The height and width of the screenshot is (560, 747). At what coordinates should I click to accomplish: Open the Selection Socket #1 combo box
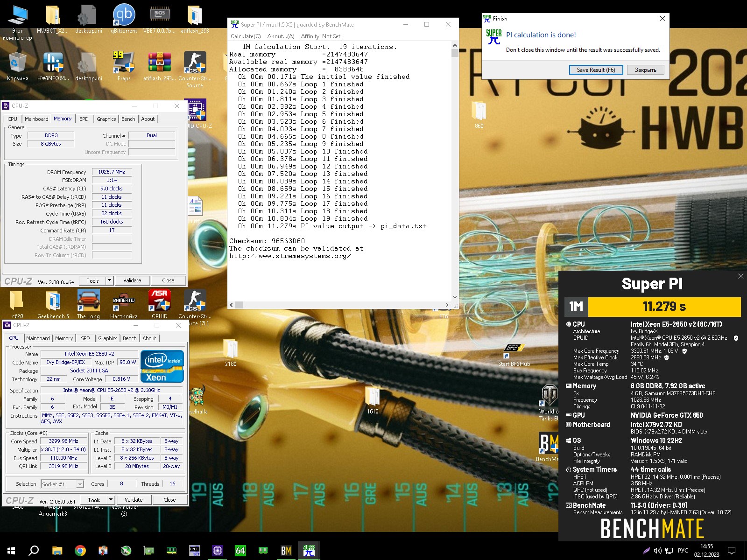[x=62, y=484]
